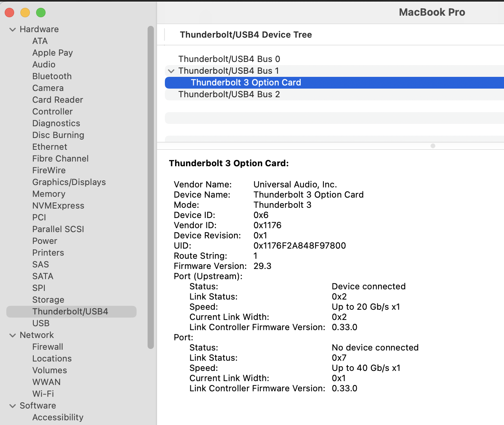Click the Device ID value 0x6

coord(261,215)
